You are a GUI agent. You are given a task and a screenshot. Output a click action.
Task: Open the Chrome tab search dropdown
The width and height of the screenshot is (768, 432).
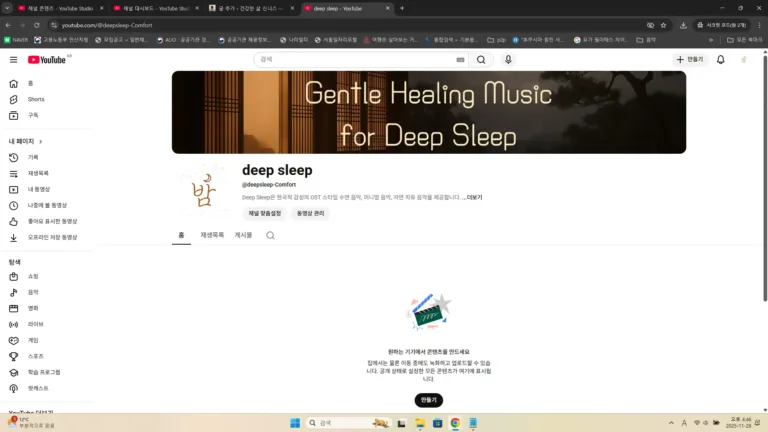point(7,8)
